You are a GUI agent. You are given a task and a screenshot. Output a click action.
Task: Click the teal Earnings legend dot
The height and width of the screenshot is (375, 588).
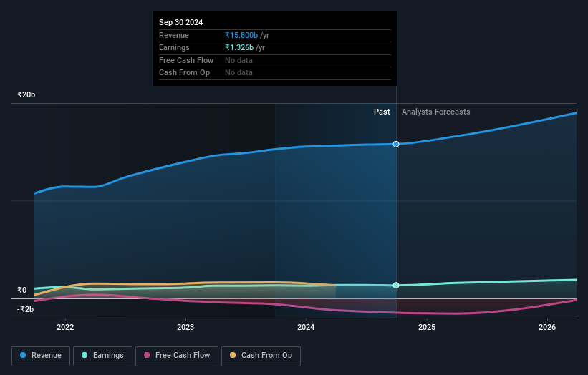coord(85,355)
